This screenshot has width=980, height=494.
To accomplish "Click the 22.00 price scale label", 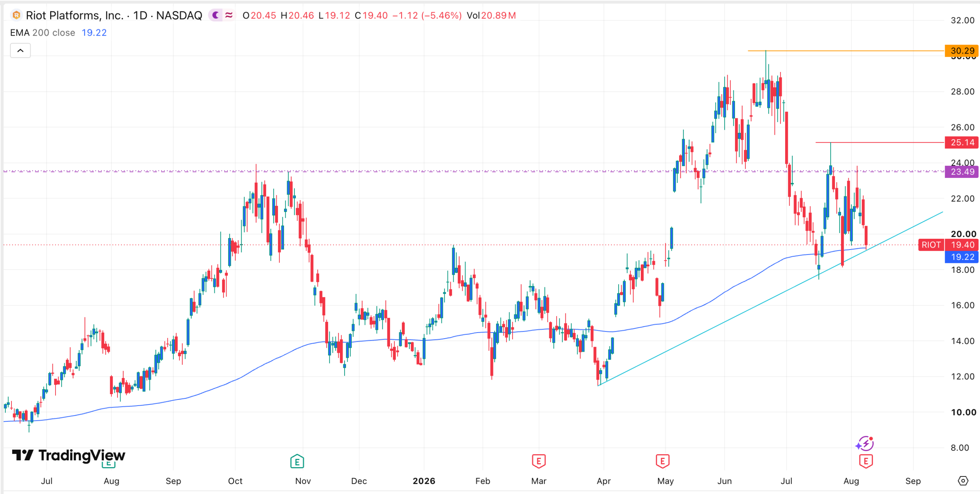I will 962,198.
